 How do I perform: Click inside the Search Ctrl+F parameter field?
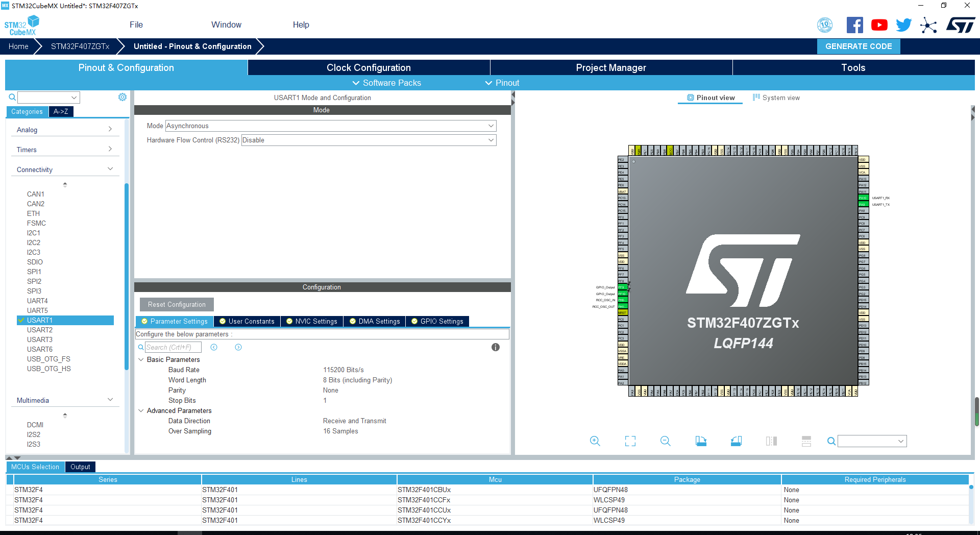tap(173, 347)
